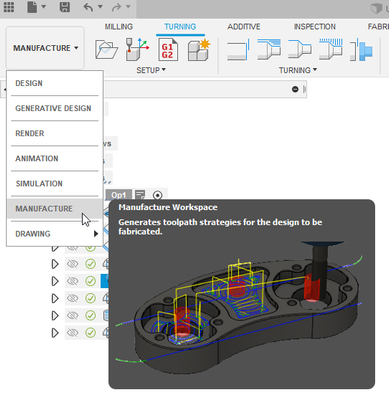This screenshot has height=400, width=389.
Task: Switch to the TURNING tab
Action: [x=180, y=27]
